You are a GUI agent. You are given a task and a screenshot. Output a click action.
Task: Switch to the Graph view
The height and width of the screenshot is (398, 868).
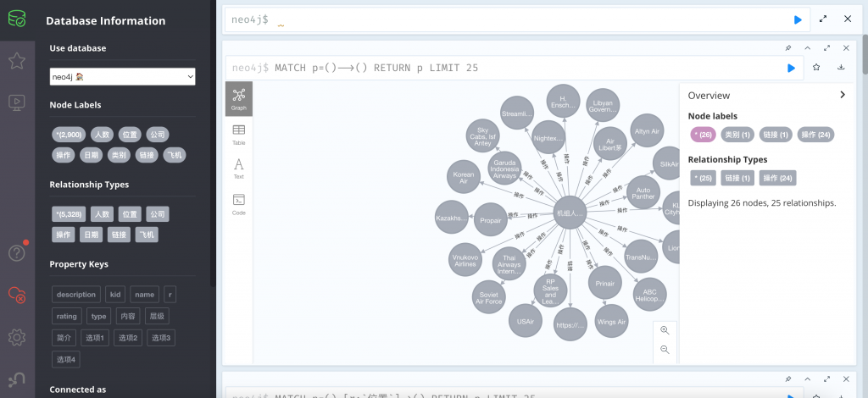[x=238, y=99]
